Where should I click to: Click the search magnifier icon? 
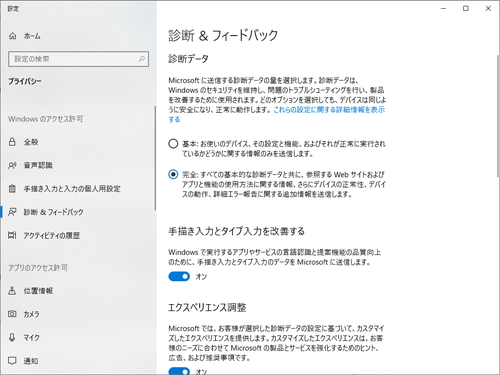142,59
